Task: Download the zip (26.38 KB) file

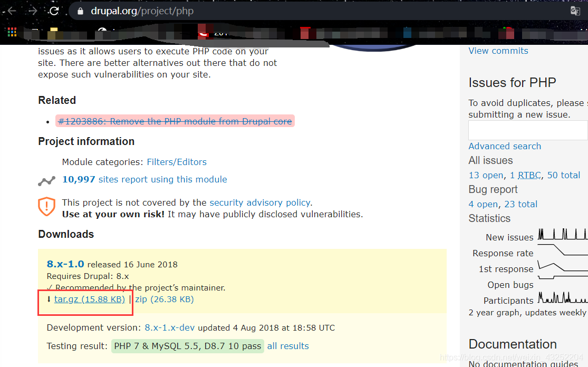Action: click(x=164, y=299)
